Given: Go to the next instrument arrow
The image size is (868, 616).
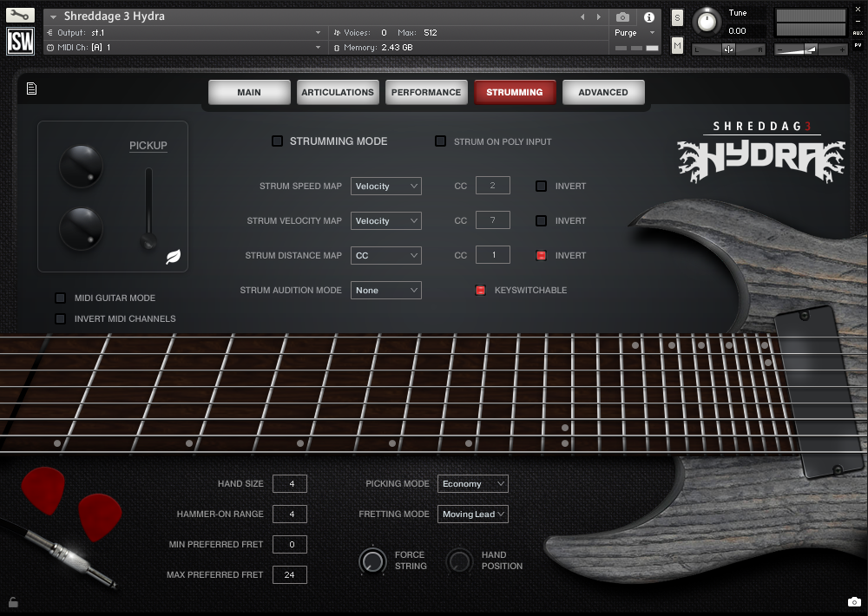Looking at the screenshot, I should coord(600,17).
